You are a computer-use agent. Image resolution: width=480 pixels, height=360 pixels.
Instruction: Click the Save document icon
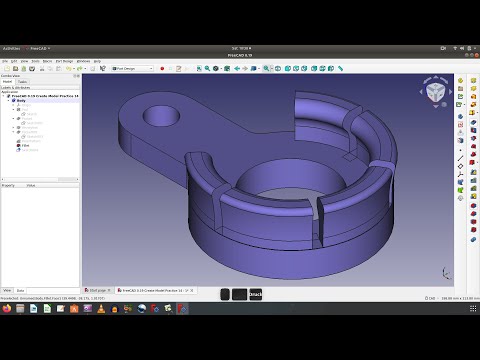(x=24, y=68)
